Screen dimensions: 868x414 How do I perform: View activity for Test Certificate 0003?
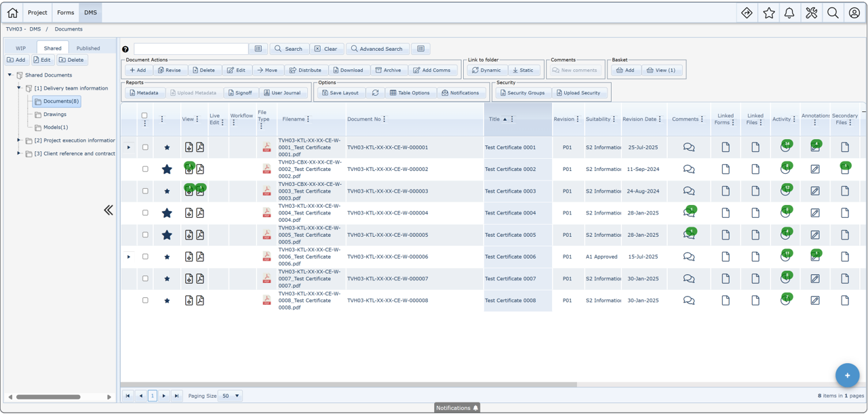(x=786, y=191)
